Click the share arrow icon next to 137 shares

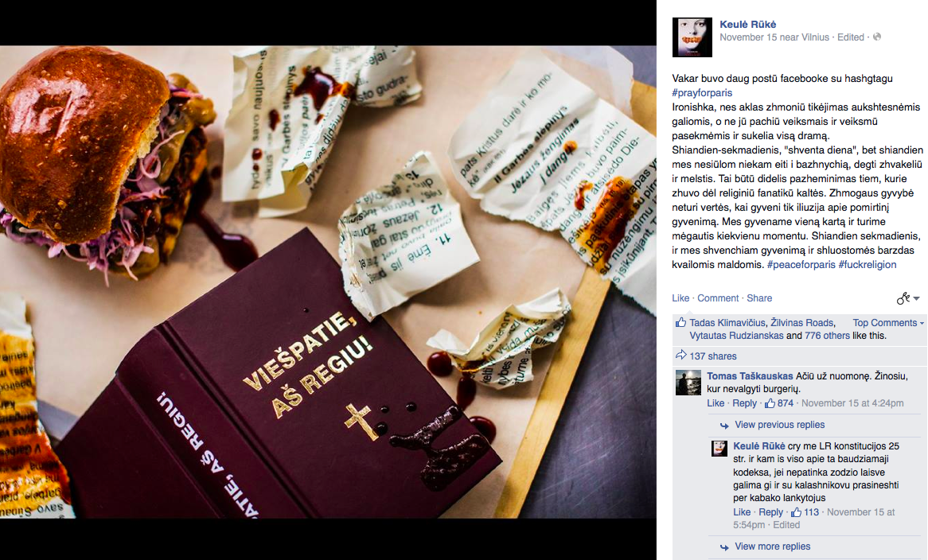680,356
